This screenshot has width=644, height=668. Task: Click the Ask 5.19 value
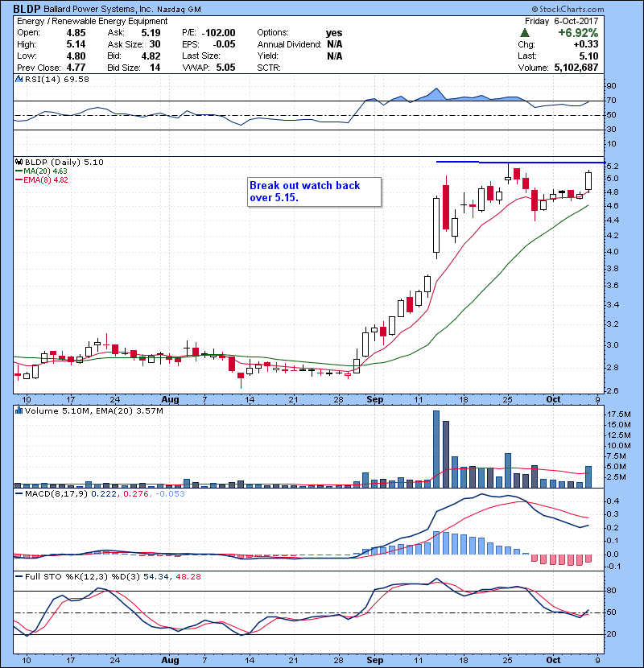(x=151, y=33)
